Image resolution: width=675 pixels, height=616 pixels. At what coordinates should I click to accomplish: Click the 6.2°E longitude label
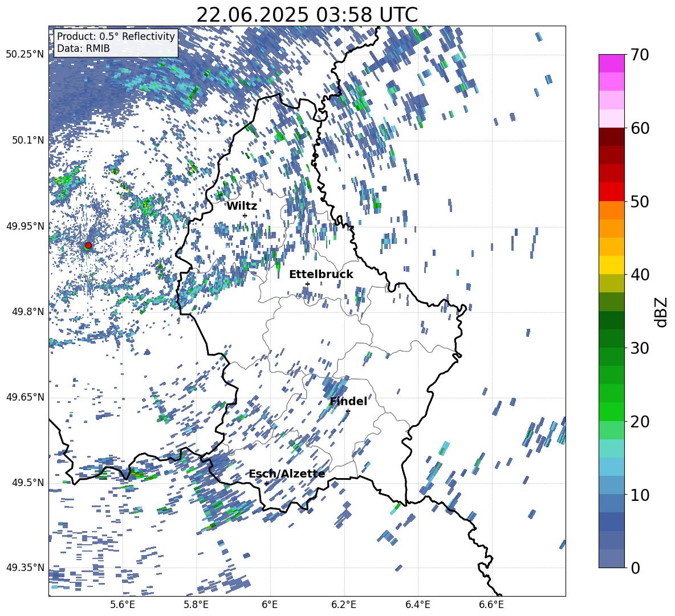pos(344,605)
